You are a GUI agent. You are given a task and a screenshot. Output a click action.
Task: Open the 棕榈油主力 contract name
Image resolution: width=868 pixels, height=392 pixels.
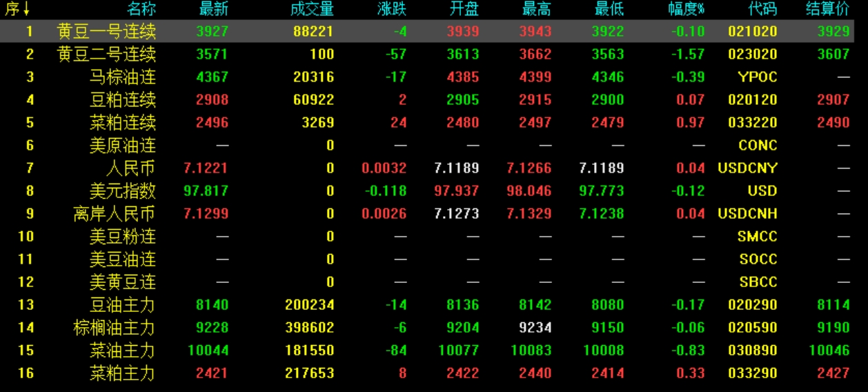[115, 328]
